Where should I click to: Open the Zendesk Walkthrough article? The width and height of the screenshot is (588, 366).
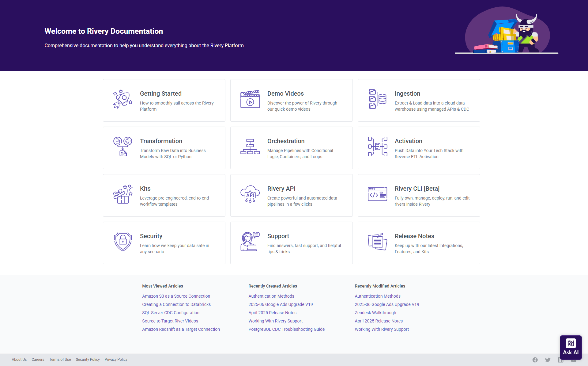pos(375,313)
